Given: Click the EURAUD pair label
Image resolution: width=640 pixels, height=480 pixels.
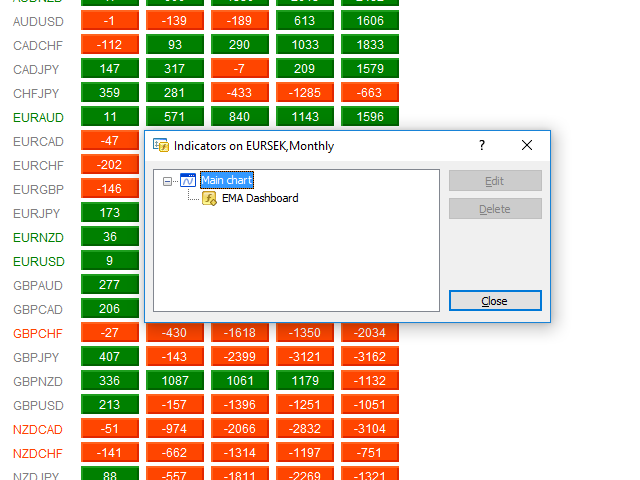Looking at the screenshot, I should tap(38, 118).
